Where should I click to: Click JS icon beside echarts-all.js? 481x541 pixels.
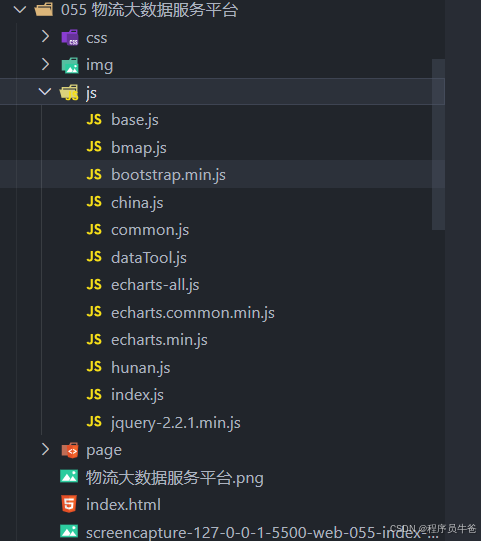(x=94, y=285)
